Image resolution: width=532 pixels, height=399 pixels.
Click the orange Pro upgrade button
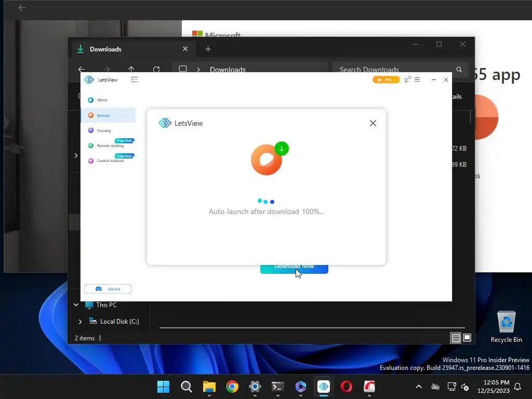tap(386, 79)
